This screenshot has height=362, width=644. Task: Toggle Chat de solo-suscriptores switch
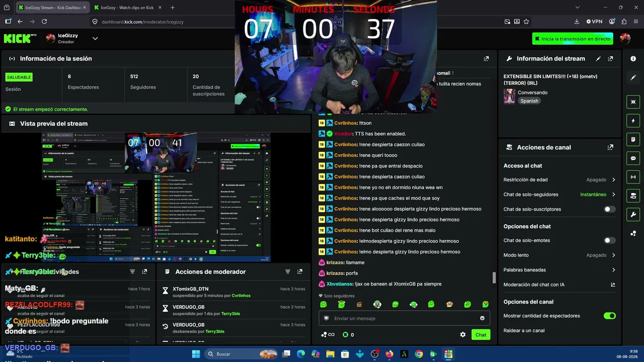coord(609,209)
